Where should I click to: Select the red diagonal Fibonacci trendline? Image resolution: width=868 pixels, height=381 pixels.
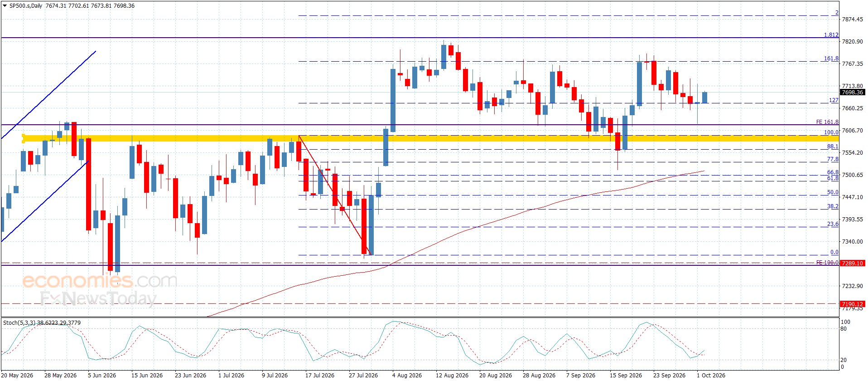tap(335, 195)
